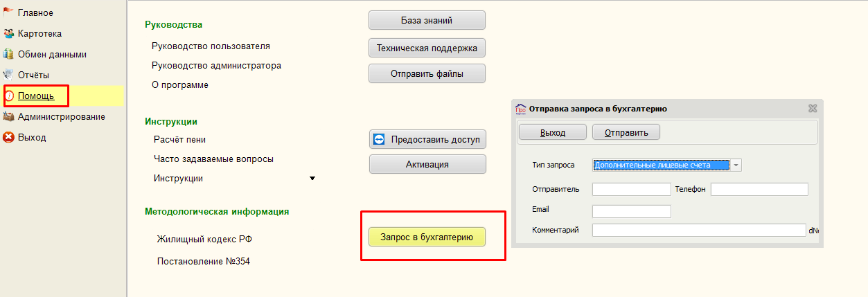Click the Email label in dialog
This screenshot has width=868, height=297.
[x=540, y=208]
